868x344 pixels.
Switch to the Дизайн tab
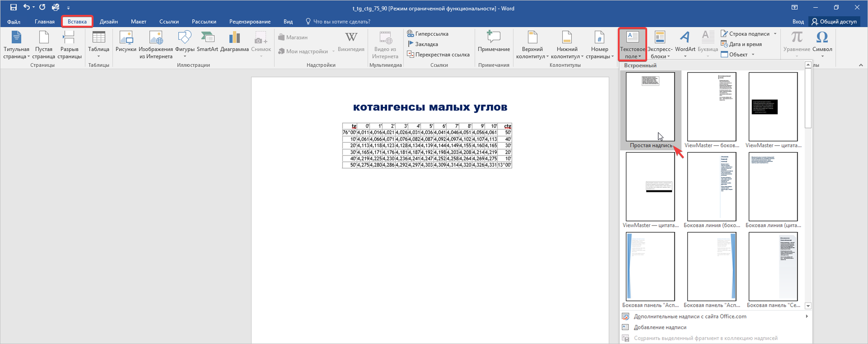click(108, 21)
